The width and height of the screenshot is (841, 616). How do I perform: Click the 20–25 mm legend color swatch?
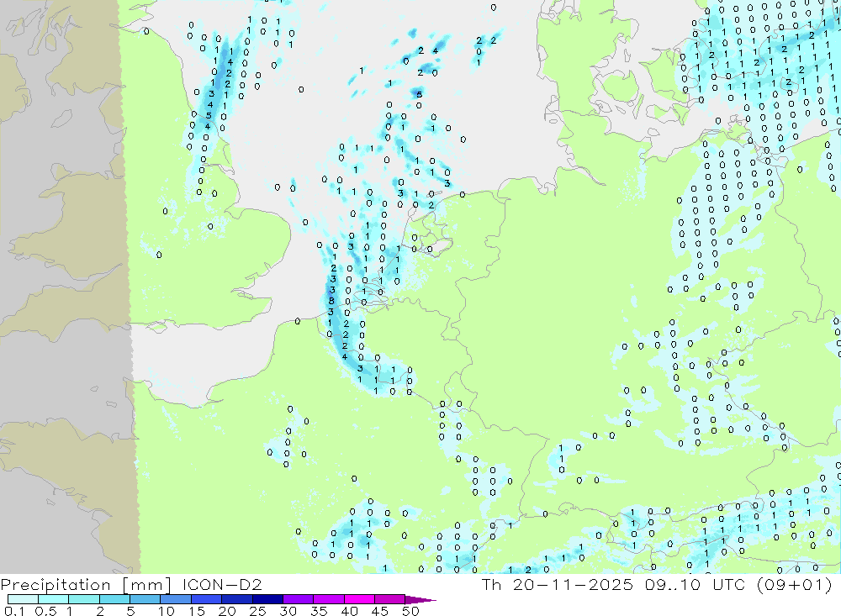pyautogui.click(x=236, y=599)
